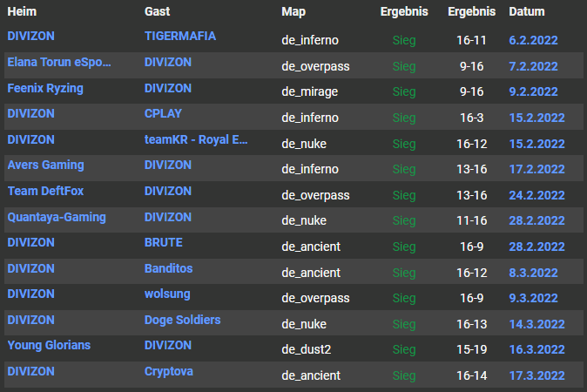Open the Team DeftFox link
Screen dimensions: 587x392
[45, 191]
